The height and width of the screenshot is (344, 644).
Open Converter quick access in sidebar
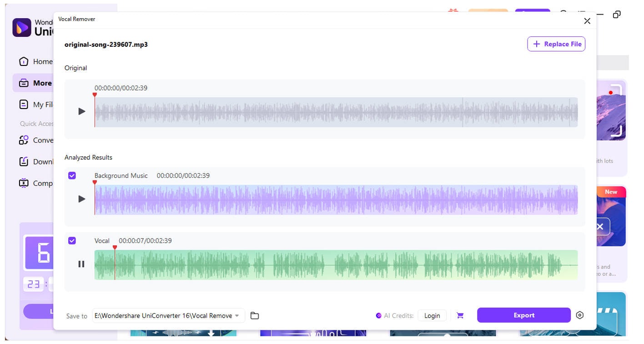click(x=35, y=140)
